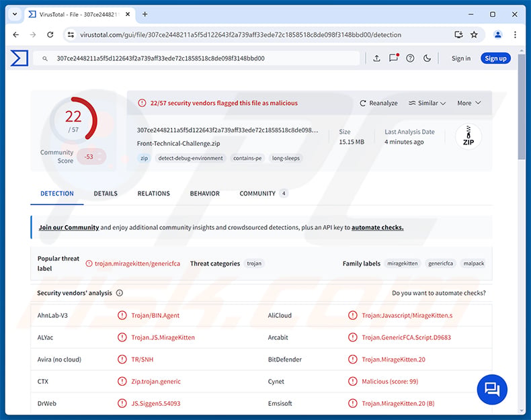Click the info icon beside Security vendors' analysis
531x420 pixels.
tap(120, 293)
